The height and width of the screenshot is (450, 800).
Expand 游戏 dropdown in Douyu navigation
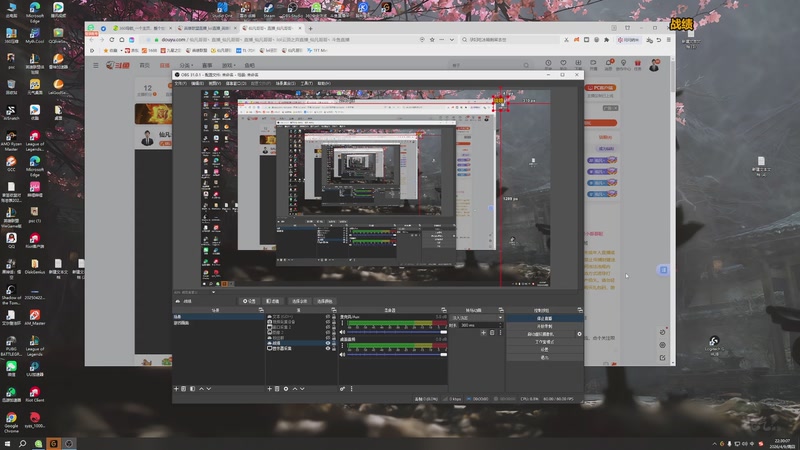coord(229,65)
